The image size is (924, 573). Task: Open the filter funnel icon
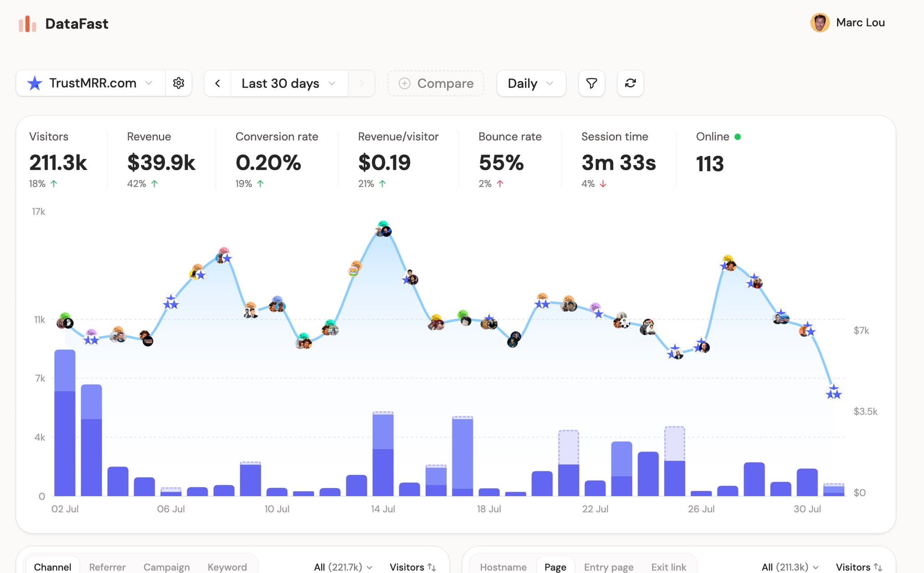tap(591, 83)
